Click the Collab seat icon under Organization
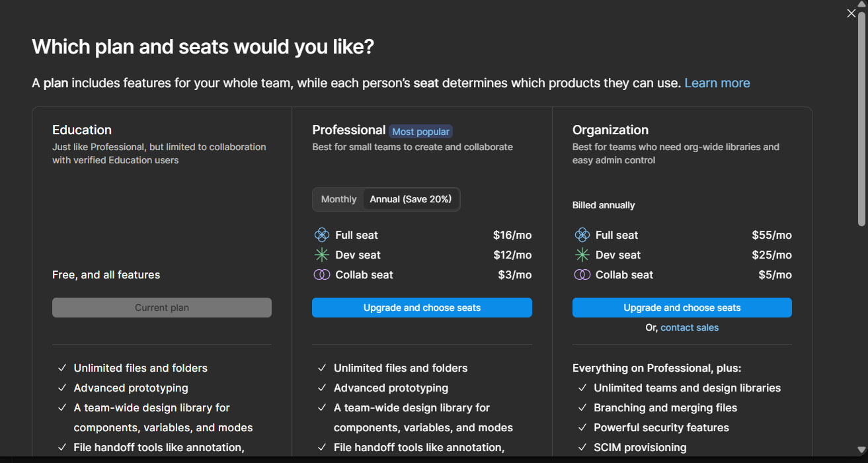Screen dimensions: 868x463 [x=582, y=274]
